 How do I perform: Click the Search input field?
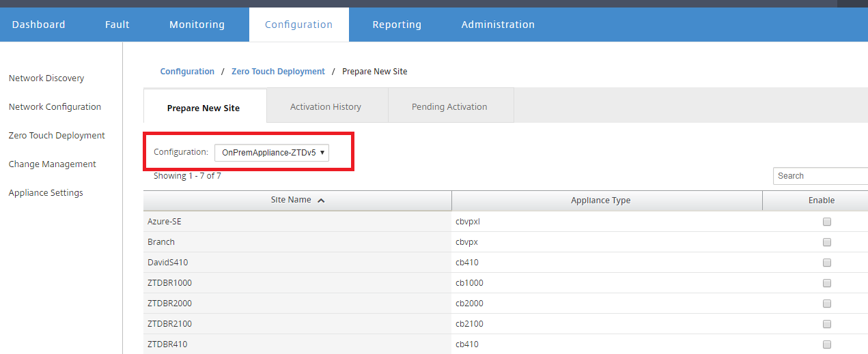[820, 176]
